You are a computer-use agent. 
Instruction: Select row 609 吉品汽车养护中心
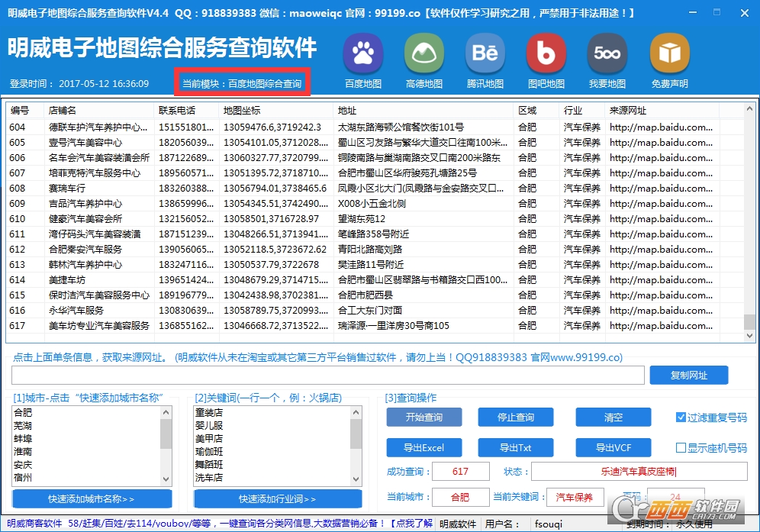(374, 203)
